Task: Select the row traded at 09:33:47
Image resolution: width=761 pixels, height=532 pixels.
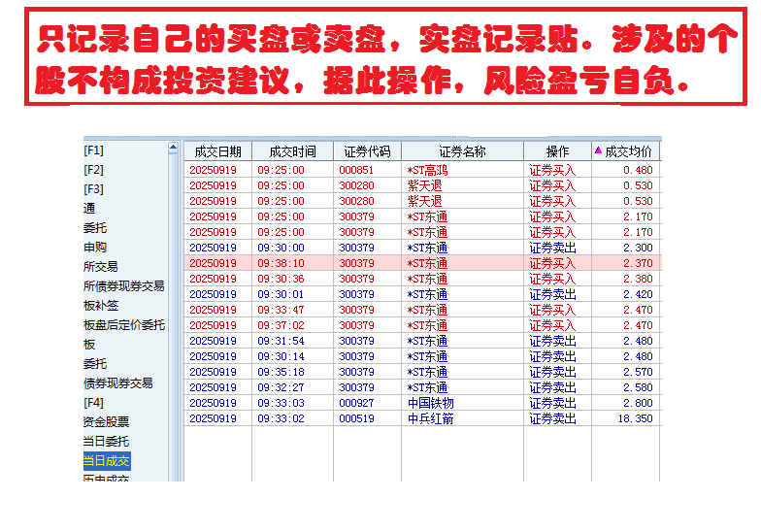Action: click(422, 310)
